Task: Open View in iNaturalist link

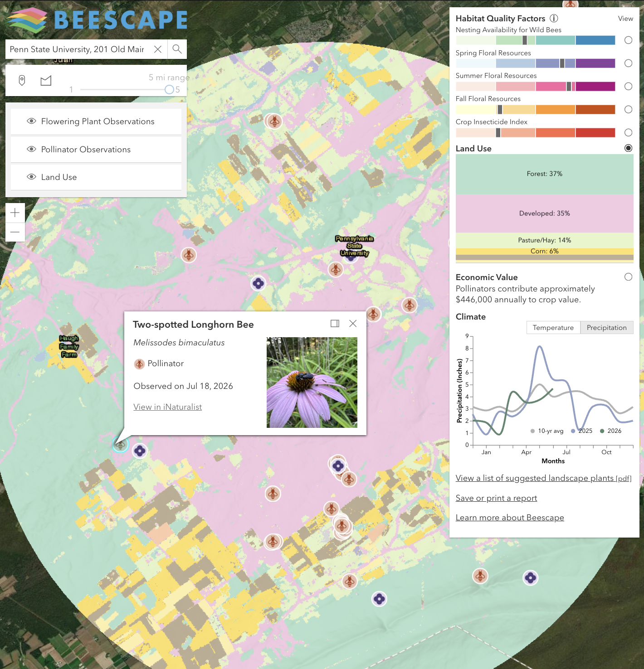Action: 168,407
